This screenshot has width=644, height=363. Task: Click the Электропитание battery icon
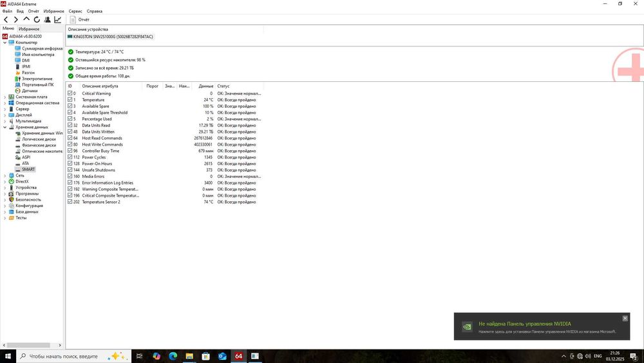(17, 79)
